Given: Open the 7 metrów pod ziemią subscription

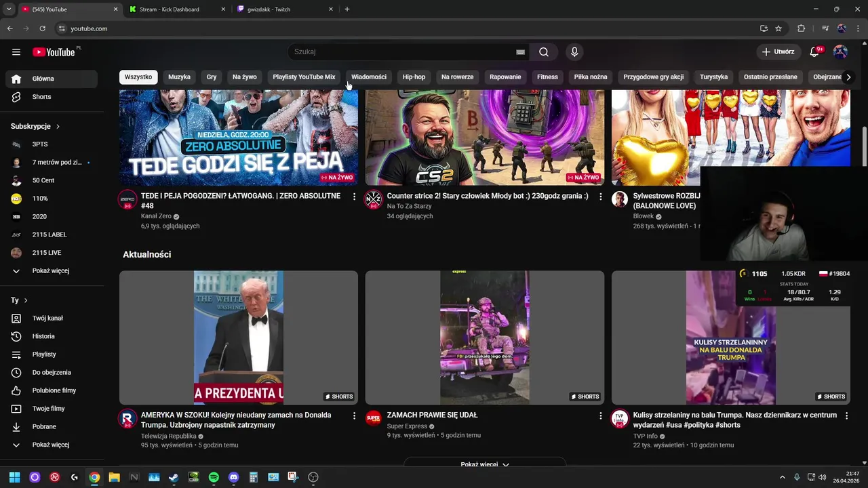Looking at the screenshot, I should [52, 163].
